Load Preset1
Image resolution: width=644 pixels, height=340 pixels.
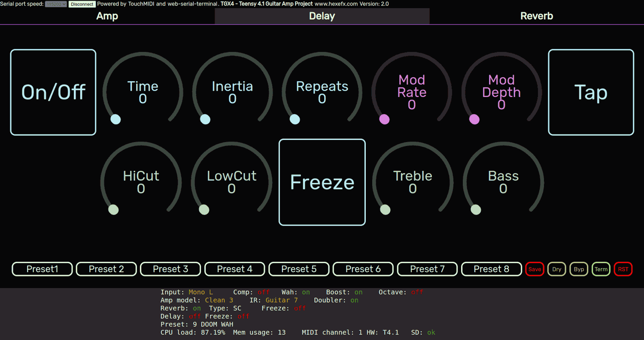click(x=42, y=269)
